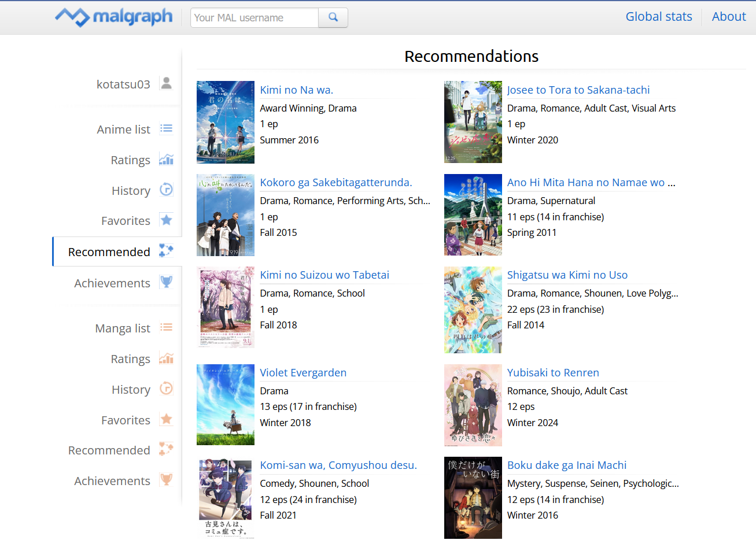
Task: Open the Global stats page
Action: pyautogui.click(x=658, y=17)
